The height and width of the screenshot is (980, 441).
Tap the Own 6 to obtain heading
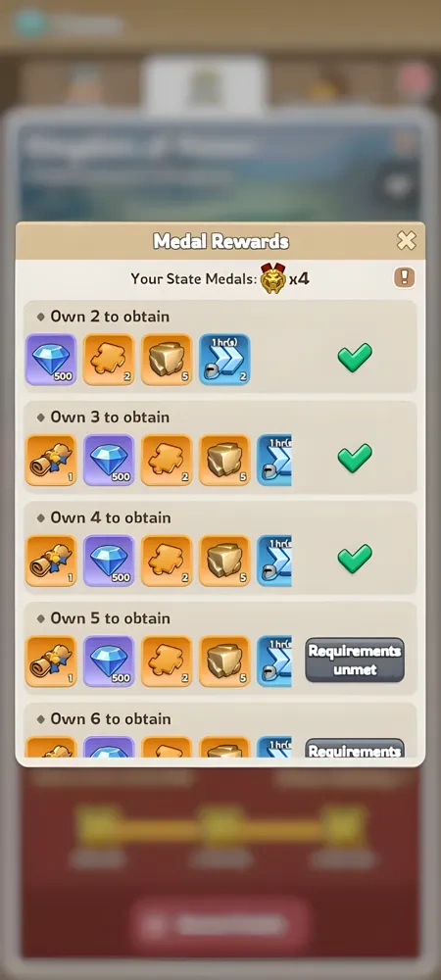[x=111, y=718]
